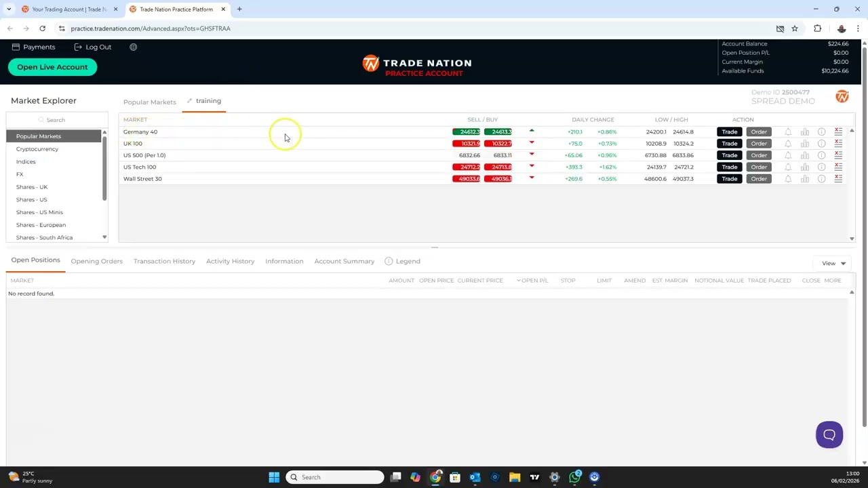The height and width of the screenshot is (488, 868).
Task: Click the Trade Nation logo badge near Demo ID
Action: click(842, 97)
